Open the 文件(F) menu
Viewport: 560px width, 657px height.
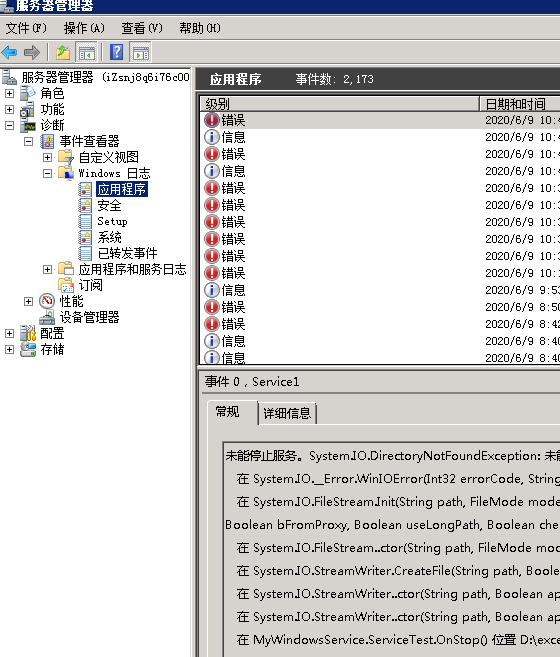[x=26, y=28]
